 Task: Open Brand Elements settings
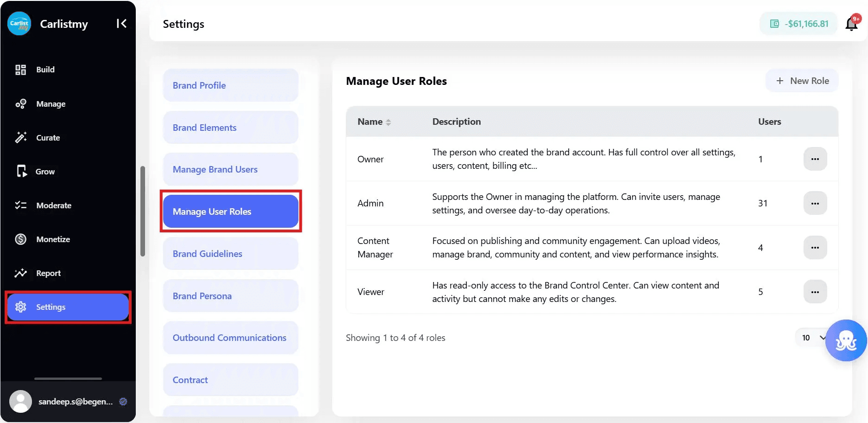point(231,128)
